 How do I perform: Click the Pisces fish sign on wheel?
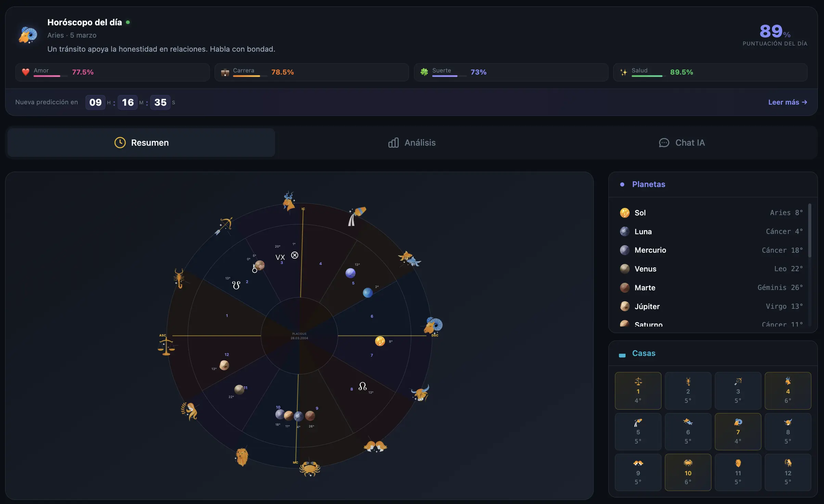(409, 259)
